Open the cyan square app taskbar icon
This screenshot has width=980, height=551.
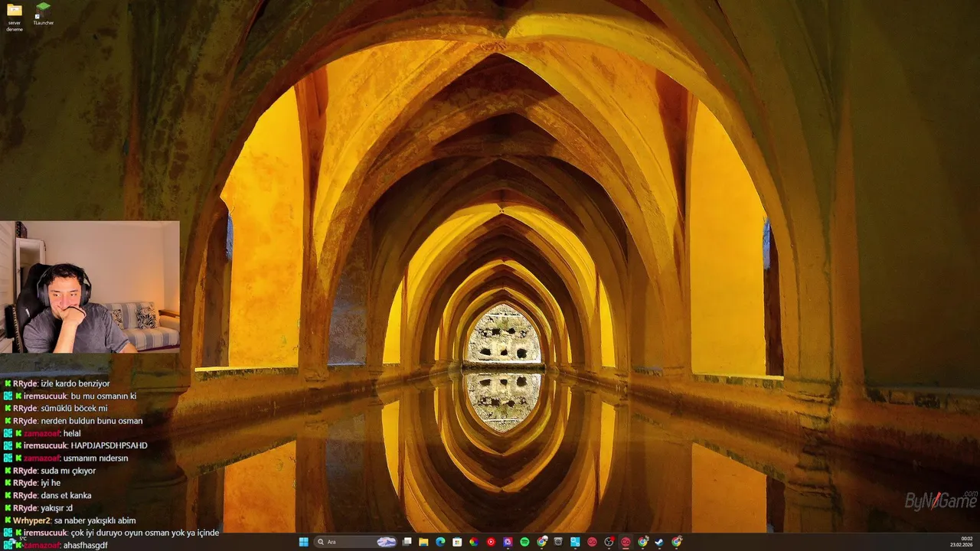tap(575, 542)
